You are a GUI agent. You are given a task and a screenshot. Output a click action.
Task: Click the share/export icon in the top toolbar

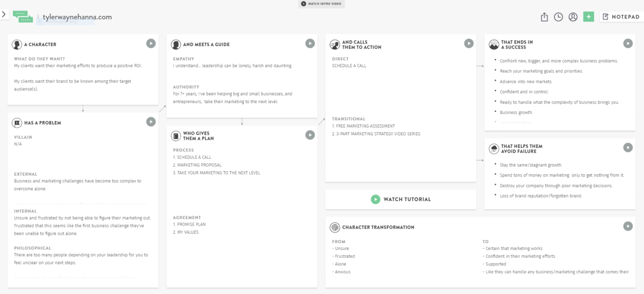coord(544,17)
